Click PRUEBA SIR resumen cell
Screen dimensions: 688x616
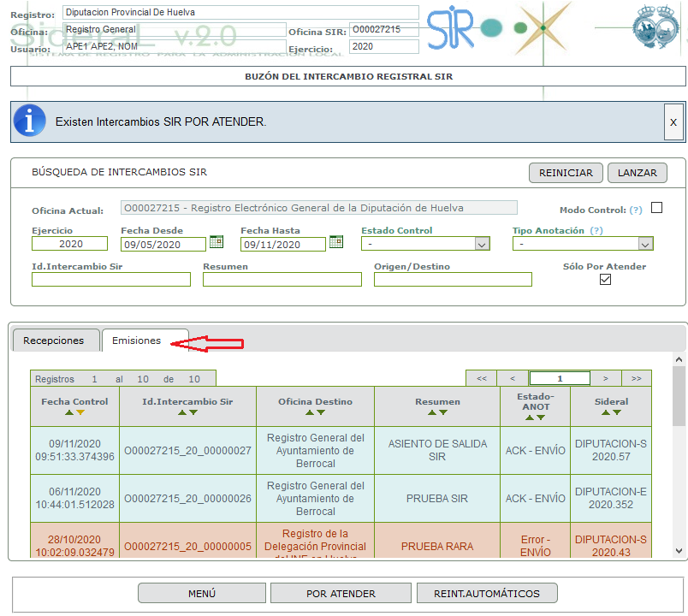[437, 499]
